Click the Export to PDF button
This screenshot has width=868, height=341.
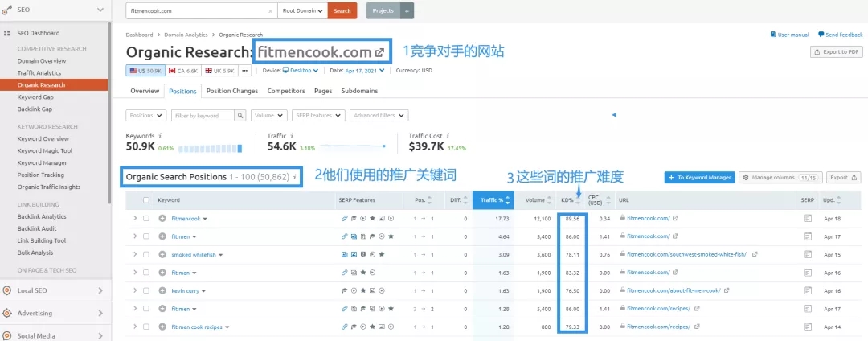pyautogui.click(x=836, y=52)
